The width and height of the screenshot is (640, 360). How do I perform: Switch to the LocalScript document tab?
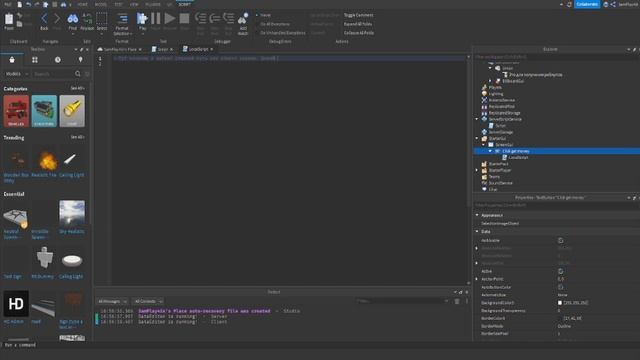tap(198, 49)
